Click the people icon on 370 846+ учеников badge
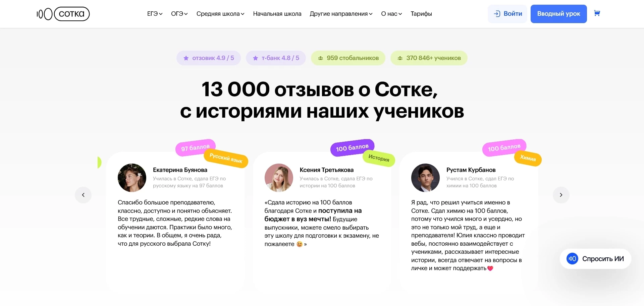 [x=399, y=58]
